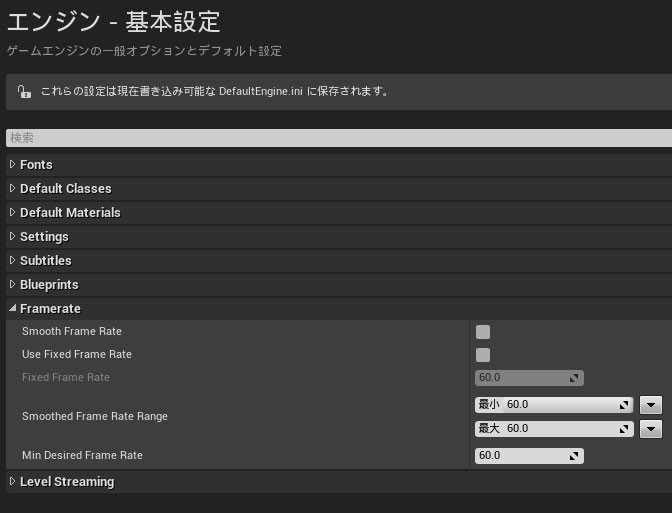
Task: Open the dropdown arrow next to 最小 field
Action: [x=651, y=405]
